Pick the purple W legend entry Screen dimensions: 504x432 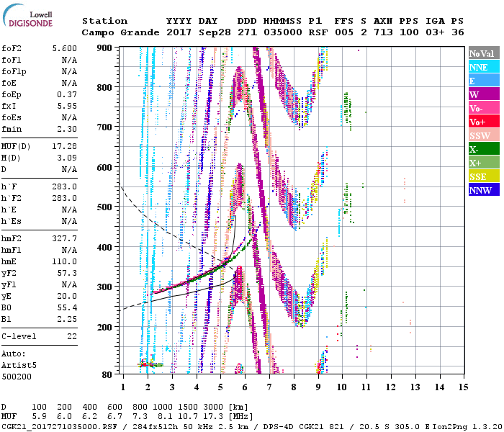tap(483, 94)
